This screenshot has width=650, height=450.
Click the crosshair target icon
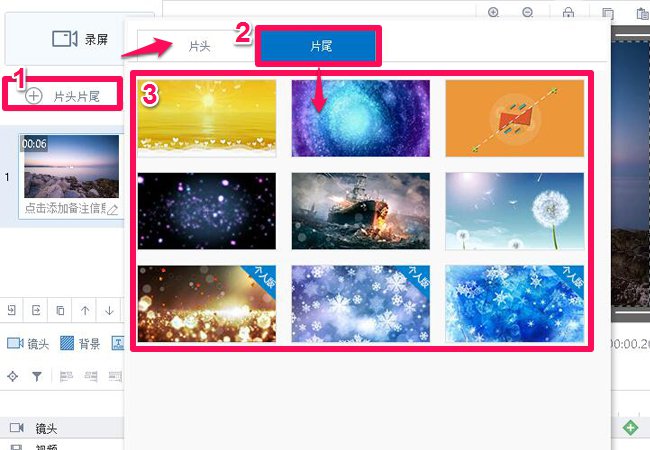(x=12, y=376)
